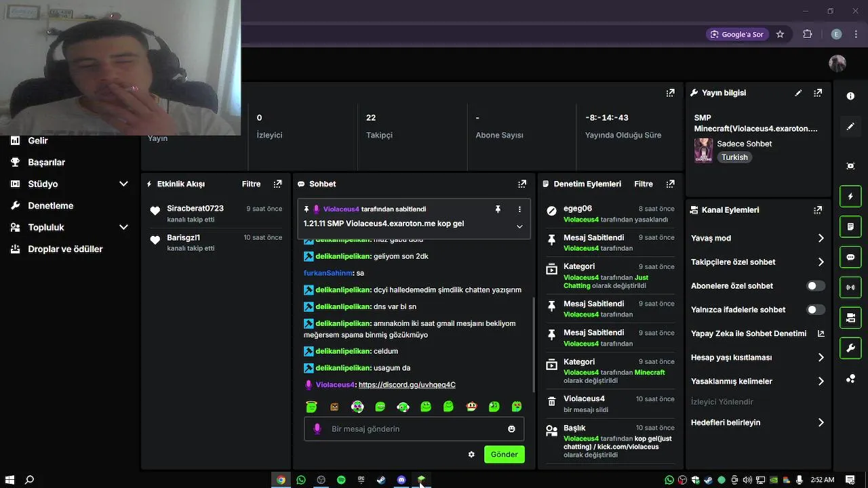868x488 pixels.
Task: Pick the red-capped mushroom emote
Action: pos(471,407)
